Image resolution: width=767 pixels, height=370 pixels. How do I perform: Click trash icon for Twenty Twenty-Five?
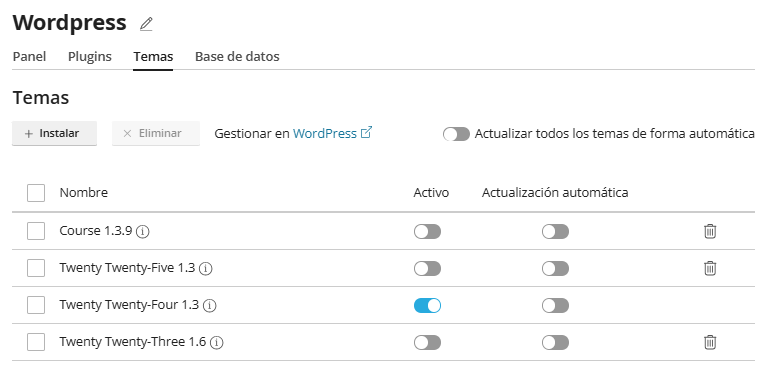pos(710,268)
